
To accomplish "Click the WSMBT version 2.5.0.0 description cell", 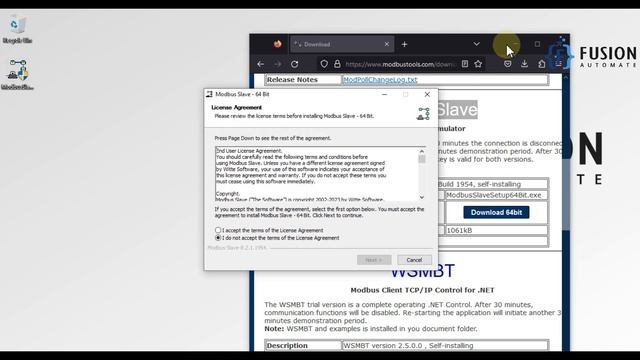I will click(x=445, y=345).
